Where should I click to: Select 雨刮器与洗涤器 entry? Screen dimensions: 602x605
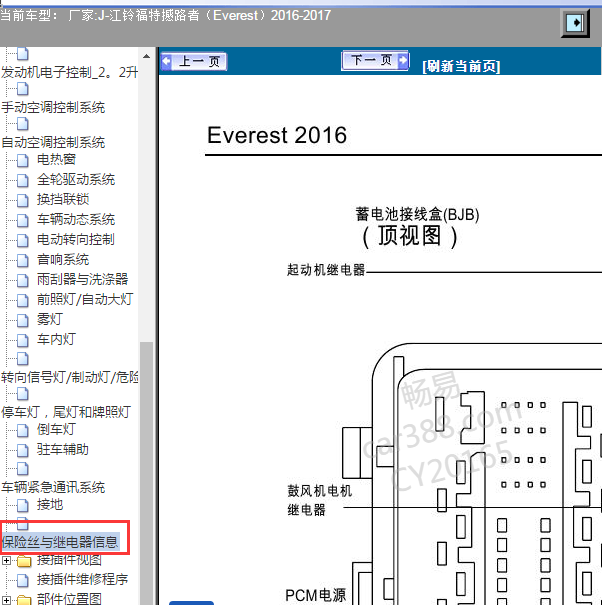[83, 279]
